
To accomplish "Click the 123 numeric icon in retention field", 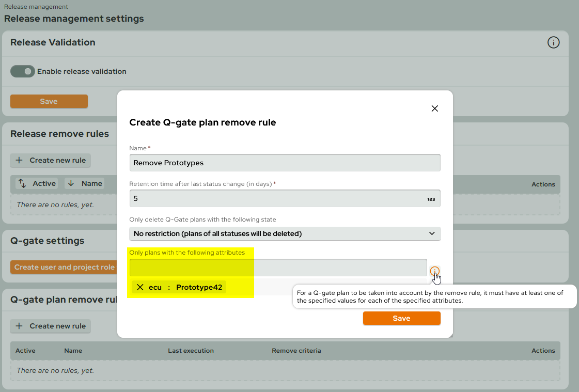I will (x=431, y=199).
